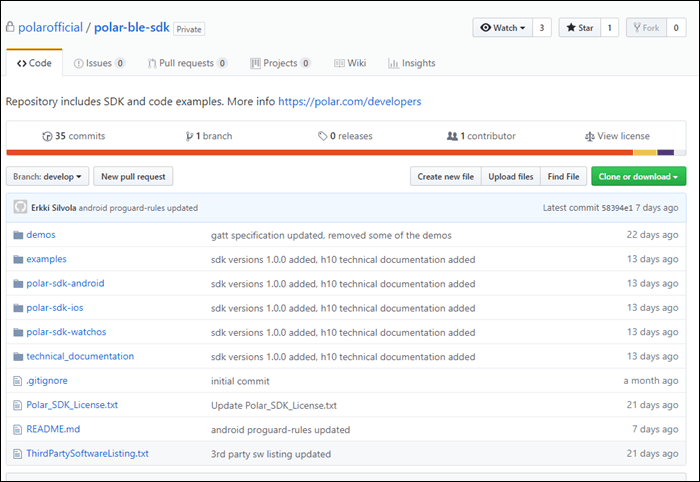The image size is (700, 482).
Task: Open the polarofficial owner link
Action: point(50,27)
